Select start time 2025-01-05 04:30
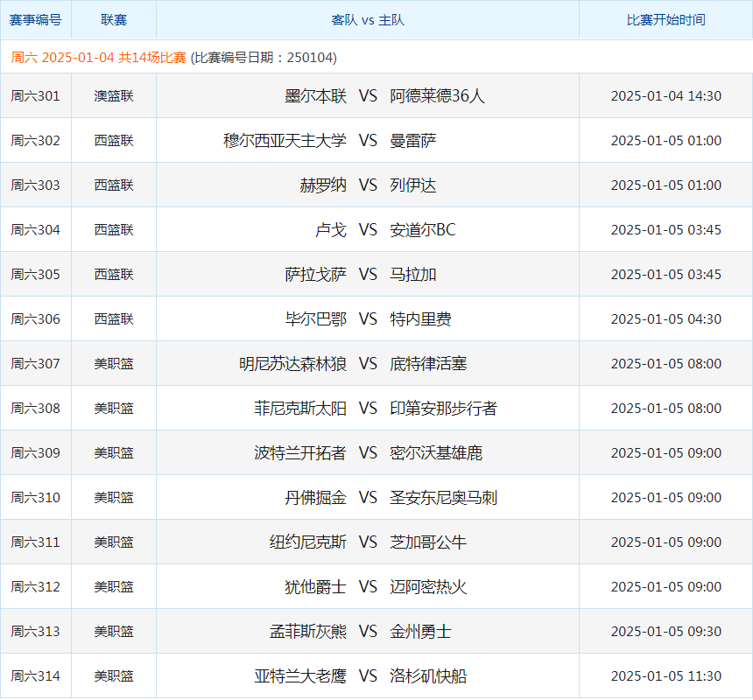 [666, 319]
